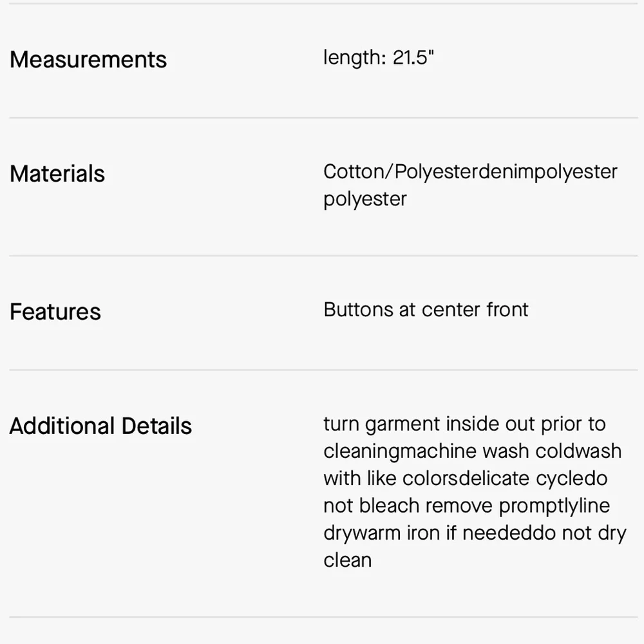The height and width of the screenshot is (644, 644).
Task: Click the divider between Materials and Features
Action: click(322, 255)
